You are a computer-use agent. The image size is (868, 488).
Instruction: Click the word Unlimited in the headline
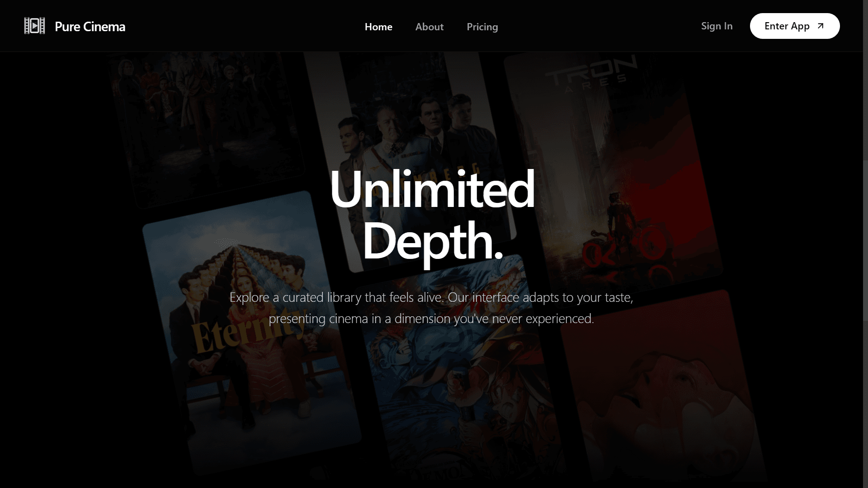(432, 189)
